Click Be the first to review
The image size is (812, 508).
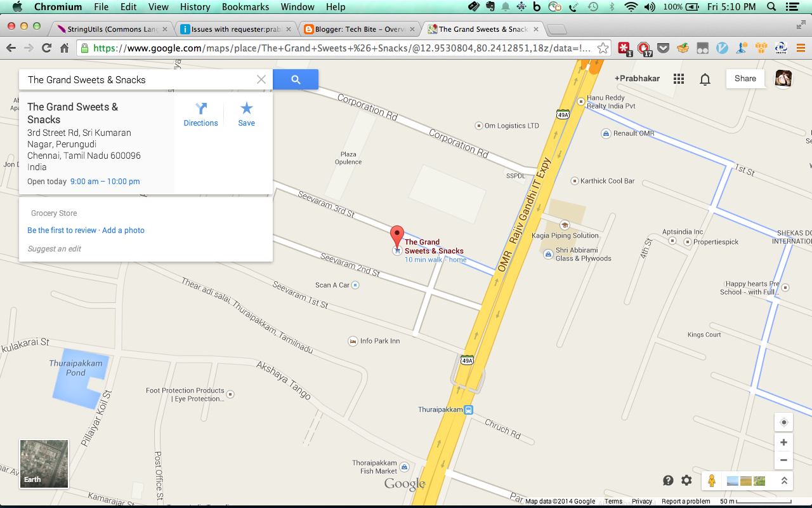62,231
